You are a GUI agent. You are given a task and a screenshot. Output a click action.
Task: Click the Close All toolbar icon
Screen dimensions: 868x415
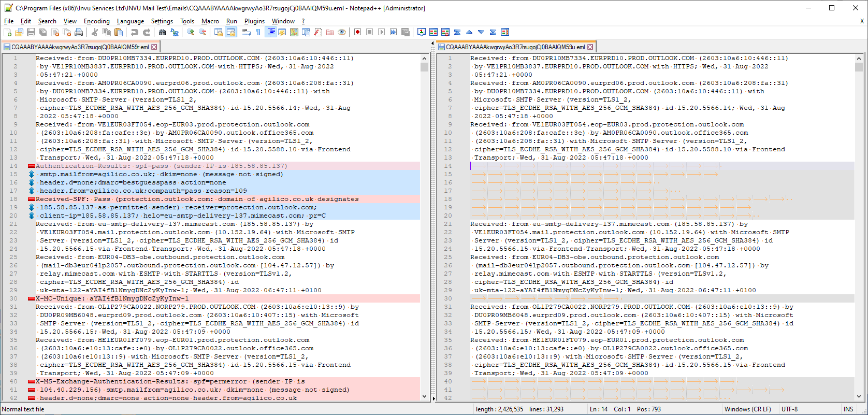point(67,32)
